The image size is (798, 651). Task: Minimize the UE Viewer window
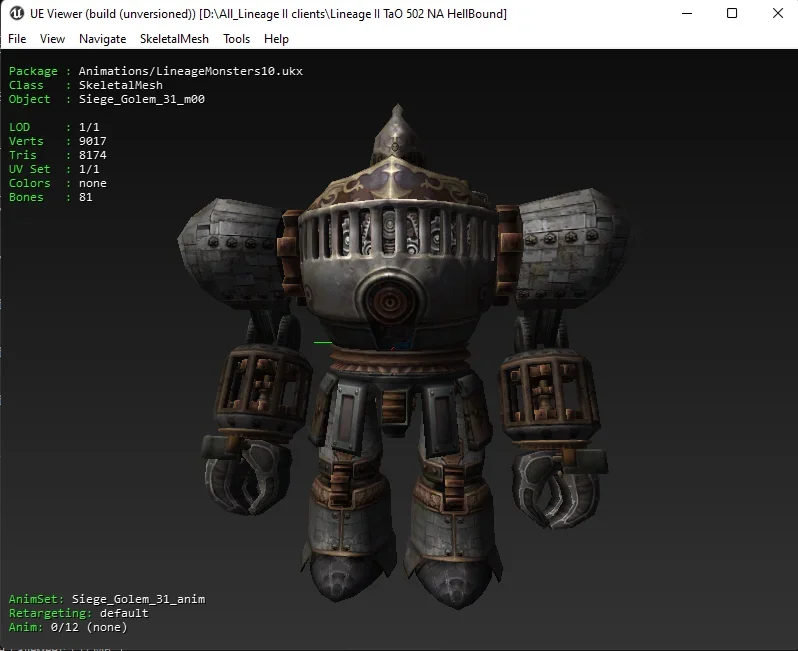click(687, 13)
